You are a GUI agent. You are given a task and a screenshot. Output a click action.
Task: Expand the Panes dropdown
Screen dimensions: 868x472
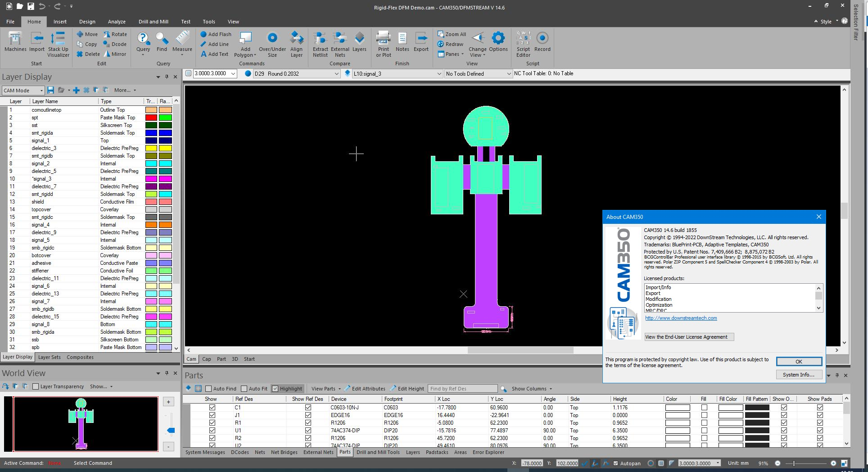pyautogui.click(x=451, y=54)
